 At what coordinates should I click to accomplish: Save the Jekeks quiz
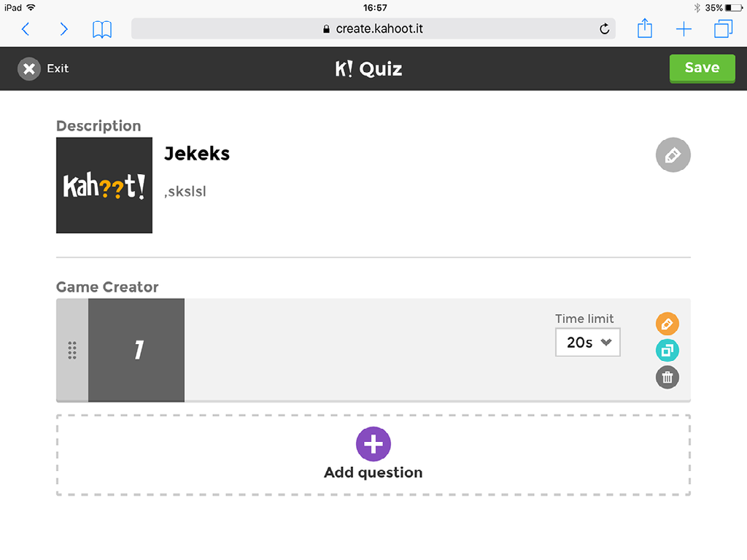[702, 68]
